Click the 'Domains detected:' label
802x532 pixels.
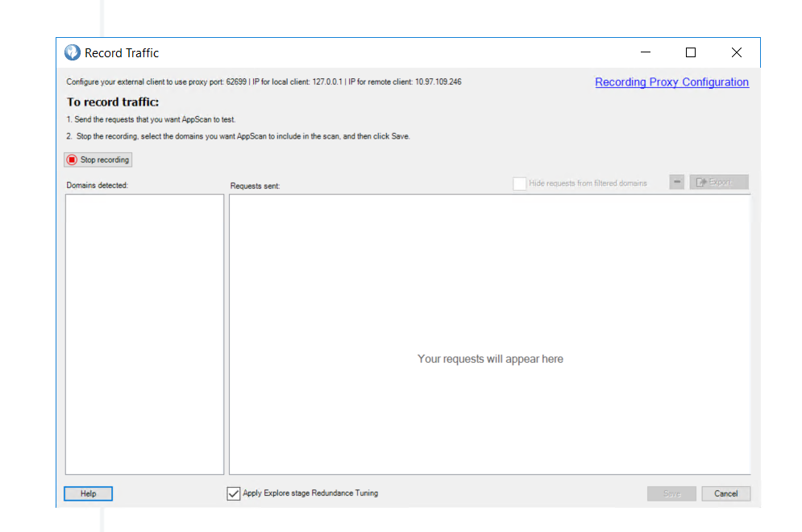[x=98, y=185]
